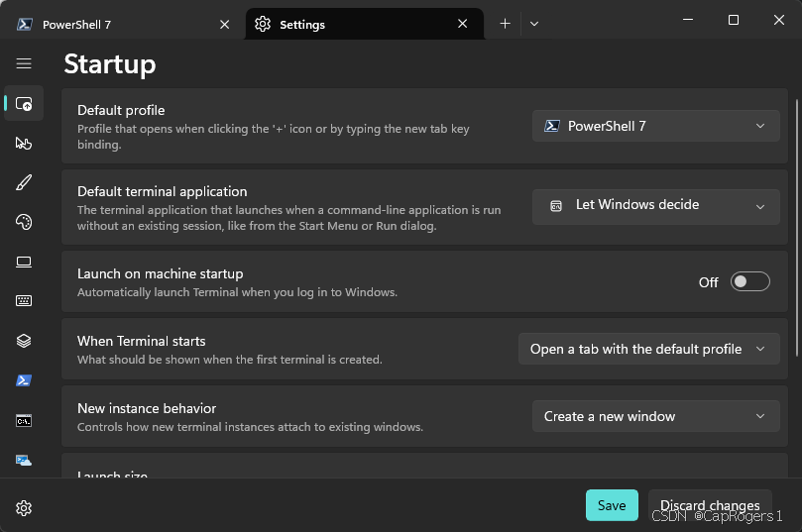The image size is (802, 532).
Task: Open the new tab profile dropdown arrow
Action: click(x=534, y=24)
